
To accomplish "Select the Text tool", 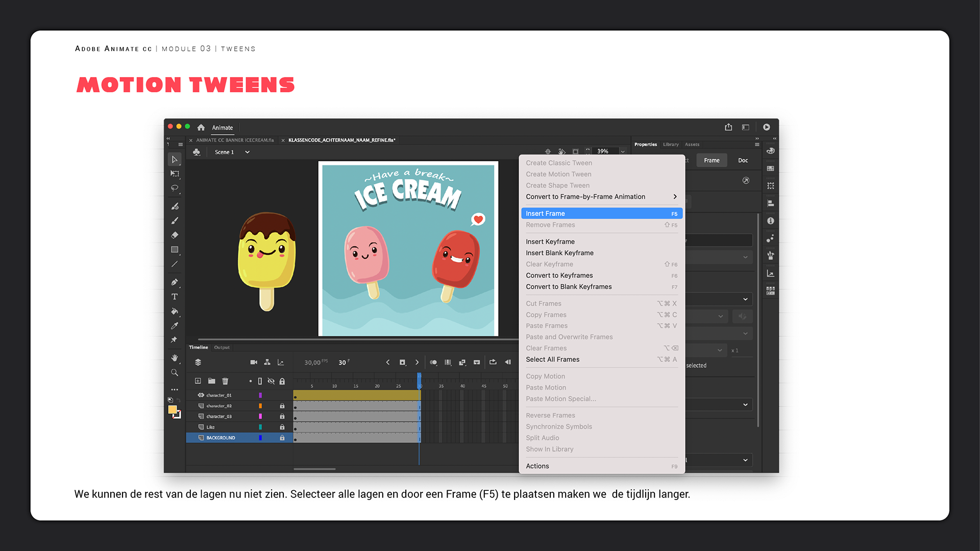I will pos(175,296).
